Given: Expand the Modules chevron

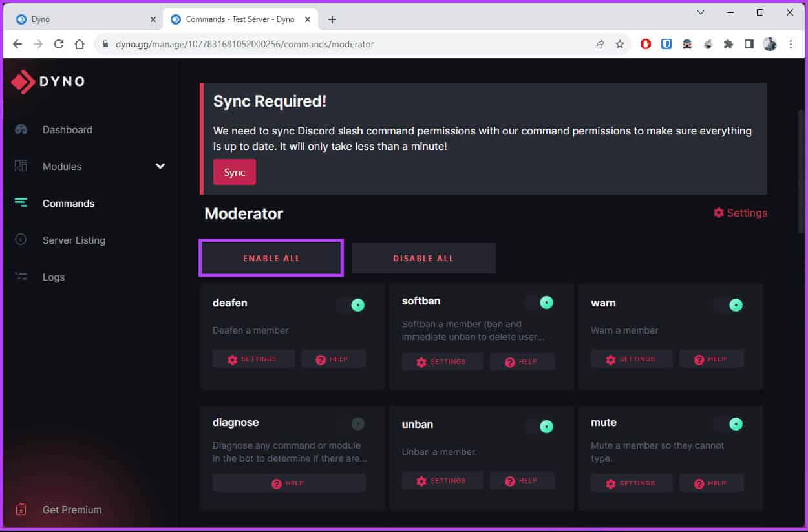Looking at the screenshot, I should (x=160, y=166).
